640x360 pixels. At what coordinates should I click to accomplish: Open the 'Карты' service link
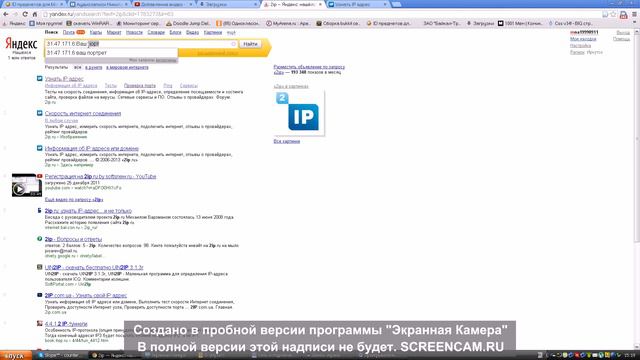click(x=96, y=32)
